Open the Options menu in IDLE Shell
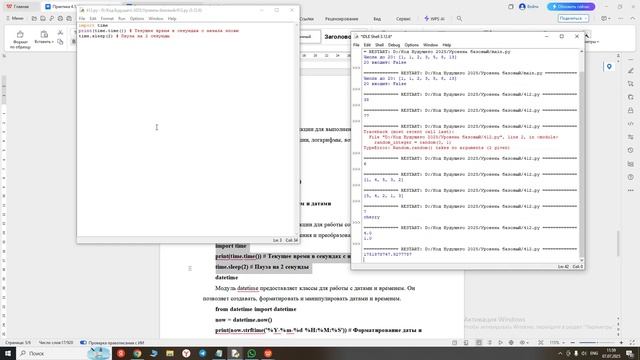 click(x=411, y=45)
